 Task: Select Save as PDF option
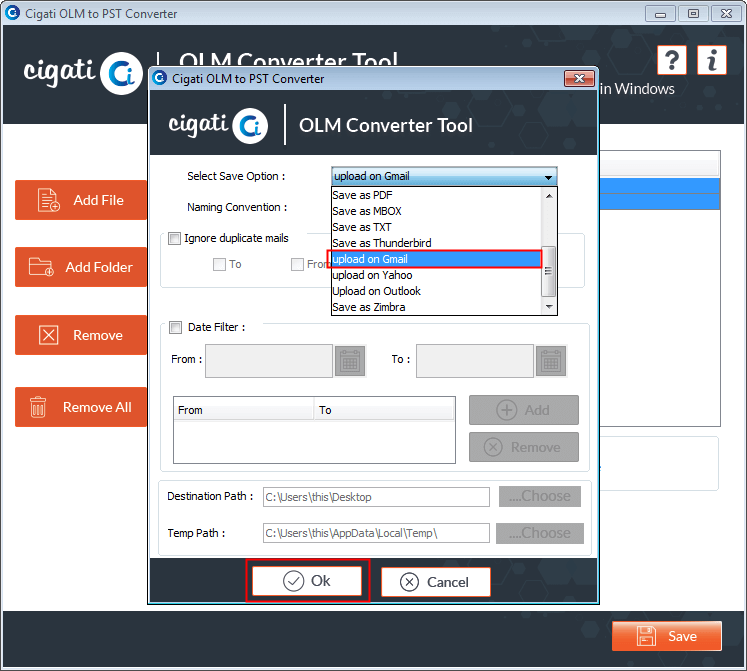pyautogui.click(x=436, y=195)
